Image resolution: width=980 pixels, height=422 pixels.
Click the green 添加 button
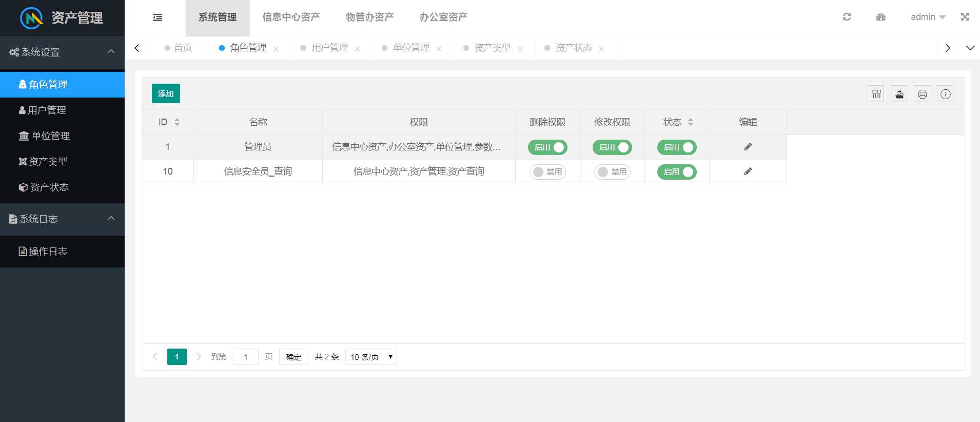tap(166, 93)
